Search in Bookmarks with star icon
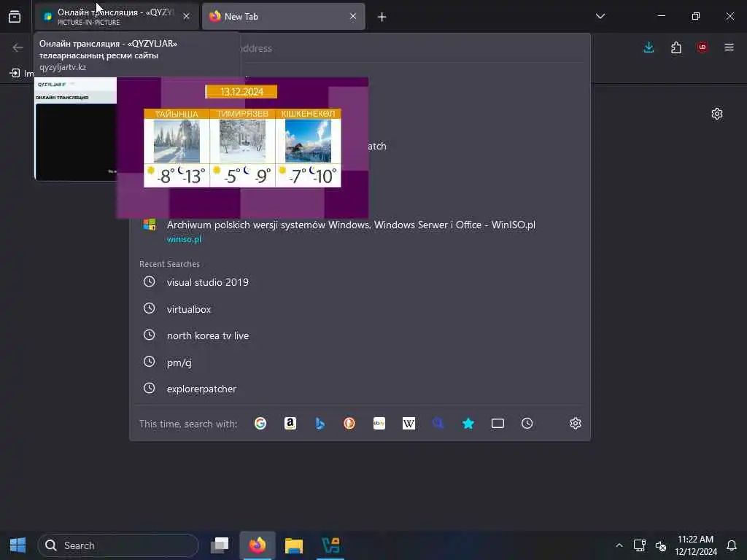Viewport: 747px width, 560px height. click(468, 424)
